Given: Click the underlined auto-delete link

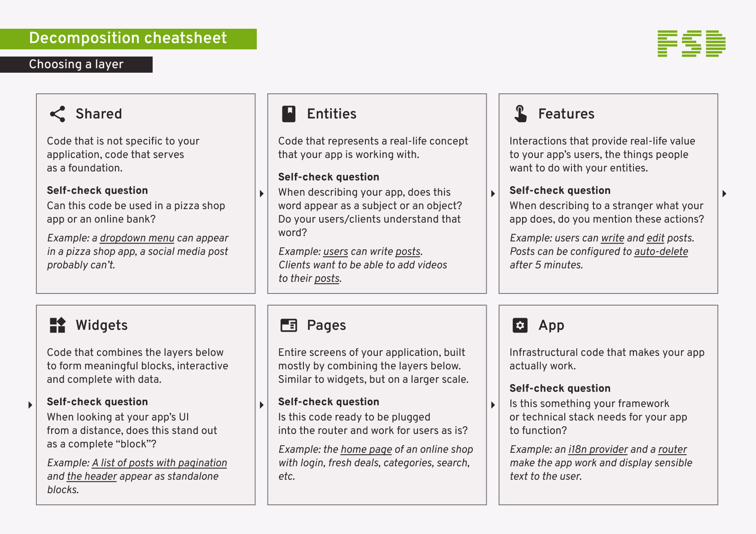Looking at the screenshot, I should click(661, 252).
